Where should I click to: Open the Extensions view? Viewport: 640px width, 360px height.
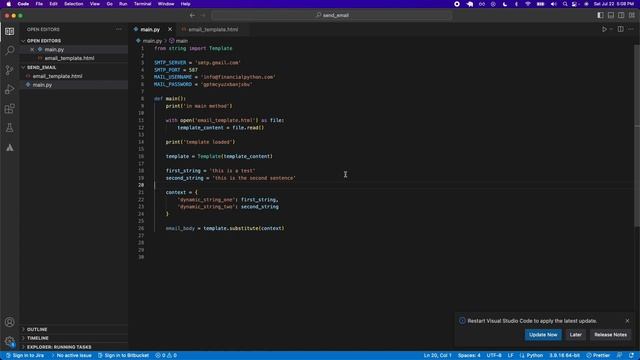pos(9,109)
